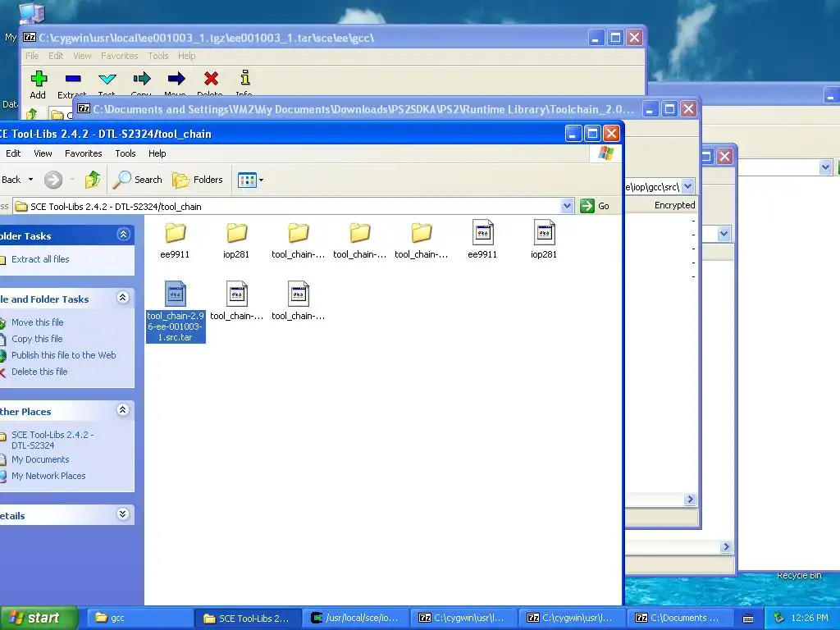Viewport: 840px width, 630px height.
Task: Open path dropdown in iop\gcc\src 7-Zip window
Action: click(x=688, y=186)
